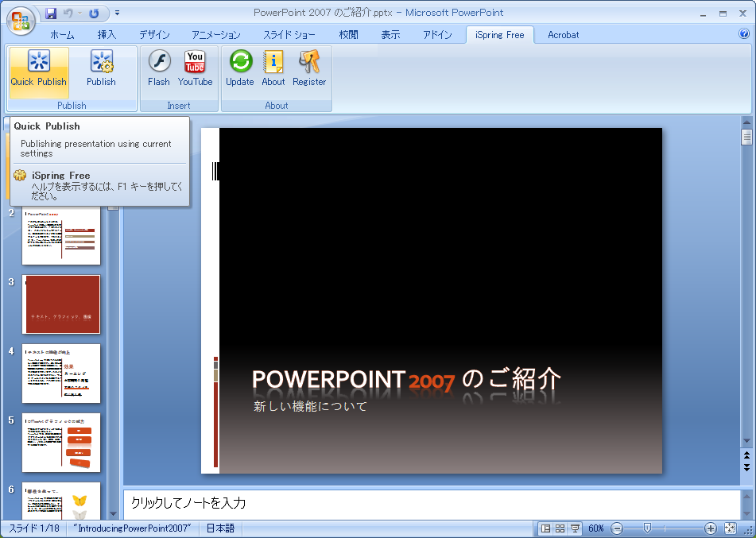Image resolution: width=756 pixels, height=538 pixels.
Task: Switch to the 校閲 tab
Action: tap(348, 35)
